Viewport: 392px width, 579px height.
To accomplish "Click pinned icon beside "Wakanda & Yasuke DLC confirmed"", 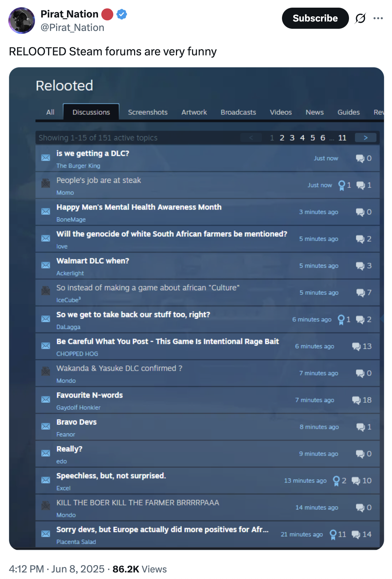I will click(x=46, y=371).
